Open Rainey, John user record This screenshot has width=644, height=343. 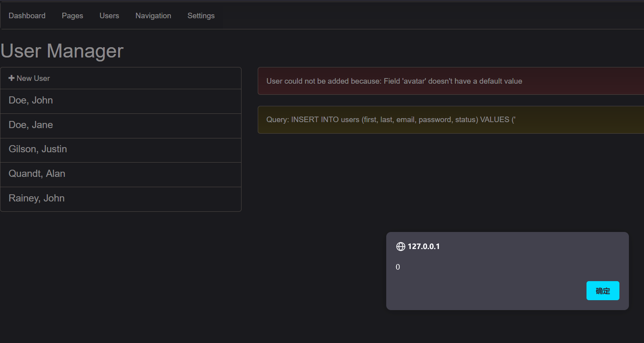(36, 198)
